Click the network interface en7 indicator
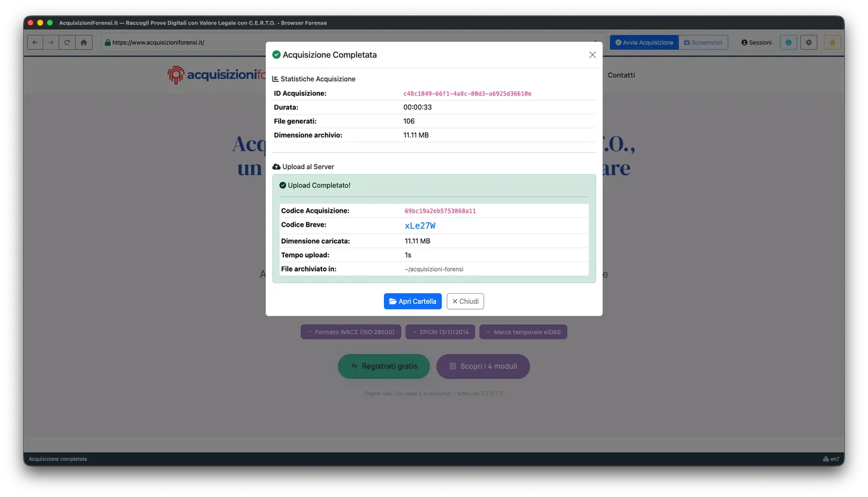The image size is (868, 497). (x=831, y=458)
